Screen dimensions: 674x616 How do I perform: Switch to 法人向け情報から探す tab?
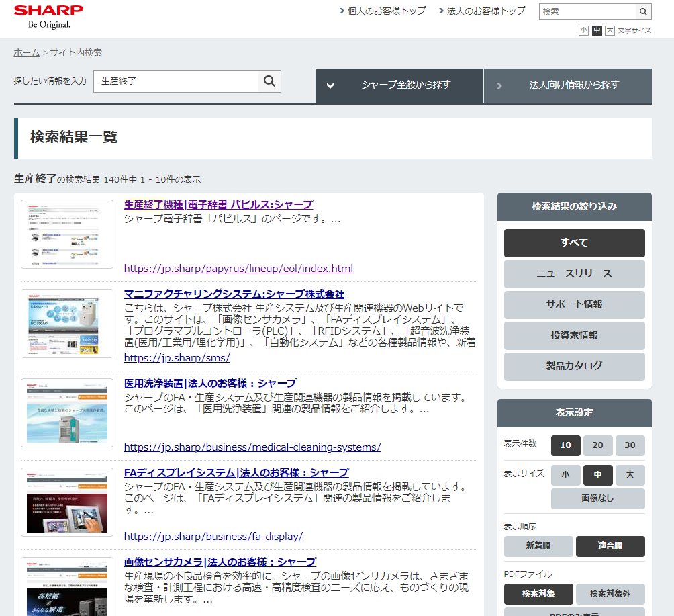[568, 85]
